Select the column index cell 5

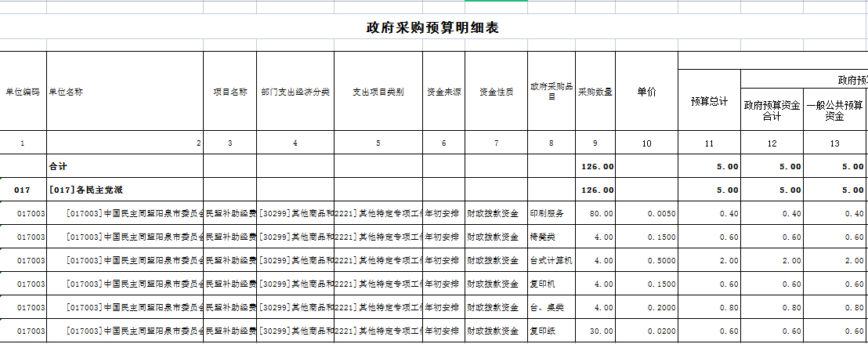point(378,143)
